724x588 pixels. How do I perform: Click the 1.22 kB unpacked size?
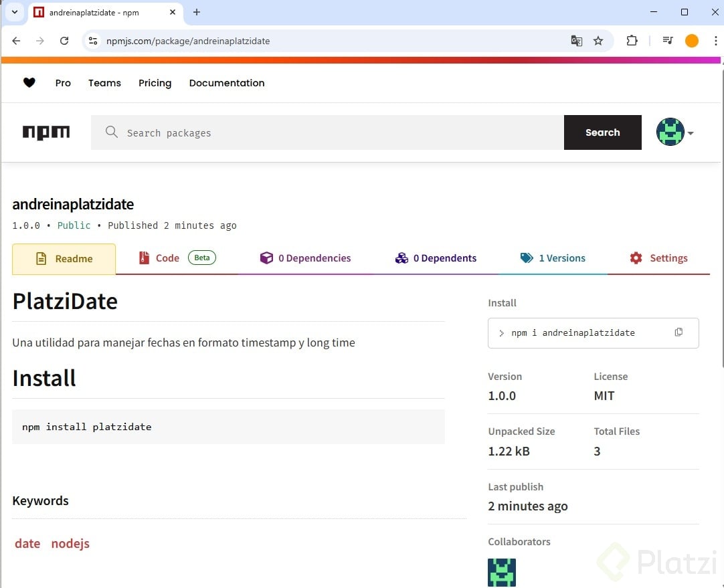pyautogui.click(x=509, y=451)
